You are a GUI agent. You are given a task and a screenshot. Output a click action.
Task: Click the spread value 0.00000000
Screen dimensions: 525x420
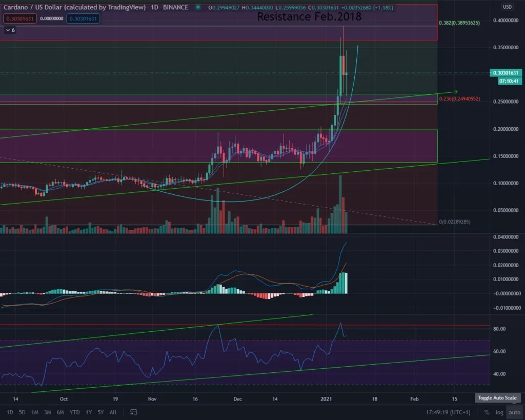[x=52, y=18]
